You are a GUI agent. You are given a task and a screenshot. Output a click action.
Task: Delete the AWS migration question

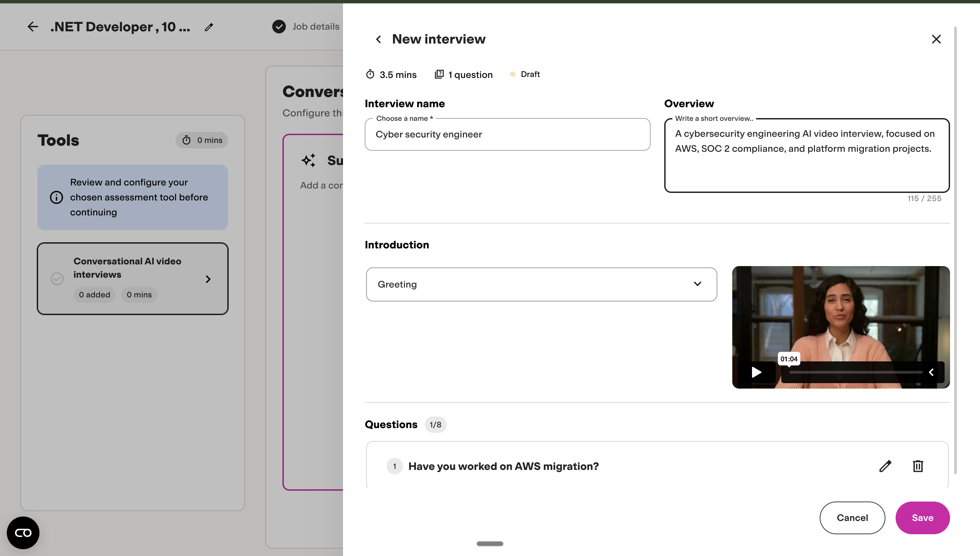click(918, 466)
